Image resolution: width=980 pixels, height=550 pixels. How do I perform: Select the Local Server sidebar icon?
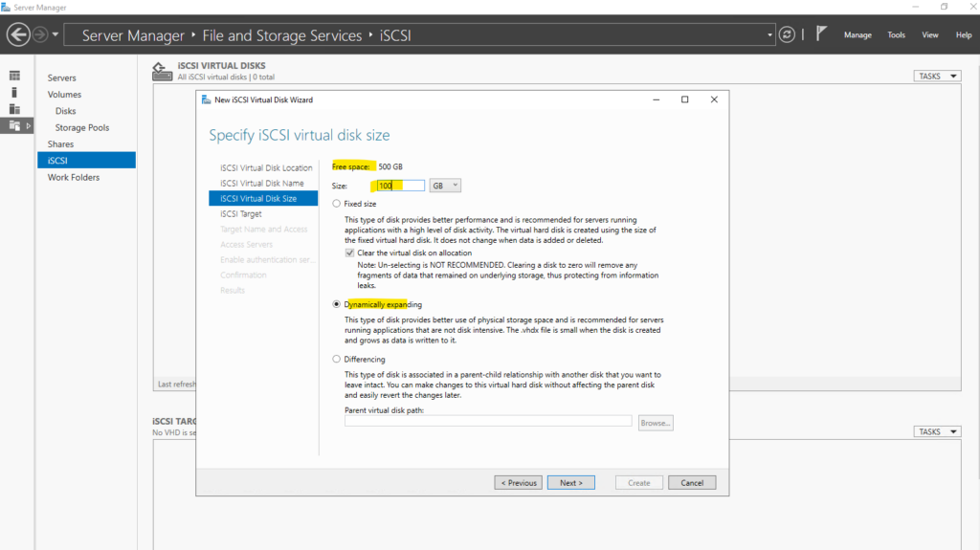14,93
